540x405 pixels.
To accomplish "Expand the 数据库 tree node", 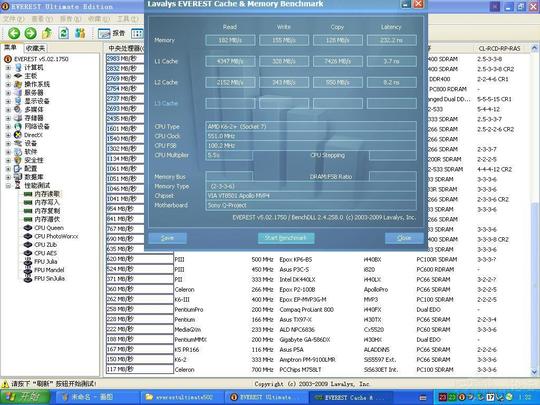I will pos(8,177).
